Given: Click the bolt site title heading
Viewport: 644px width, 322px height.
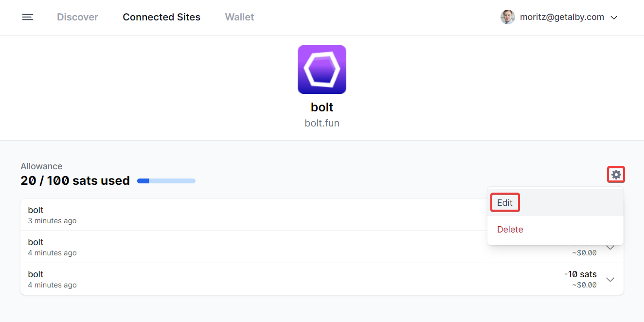Looking at the screenshot, I should (x=322, y=107).
